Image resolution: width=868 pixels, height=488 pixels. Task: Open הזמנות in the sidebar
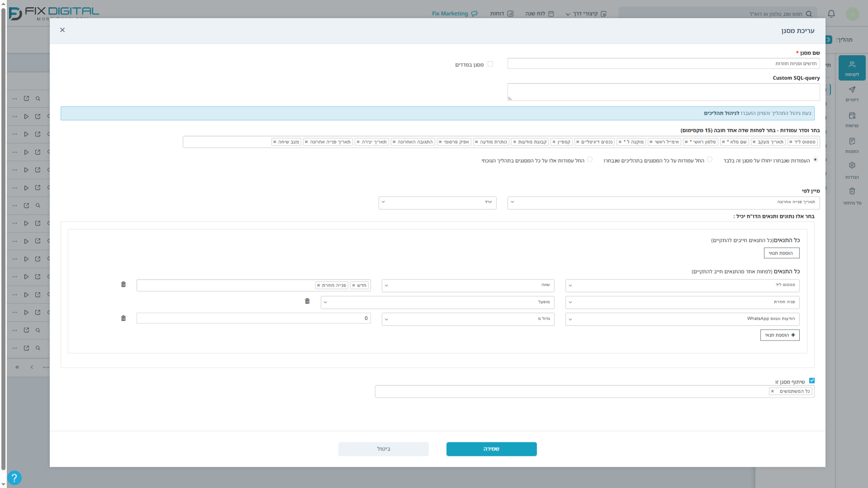pyautogui.click(x=852, y=145)
